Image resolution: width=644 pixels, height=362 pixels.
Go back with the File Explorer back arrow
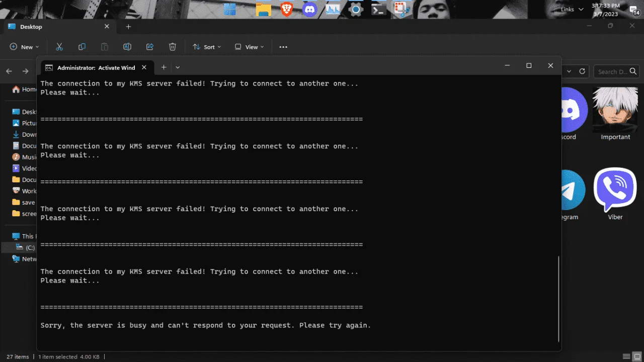coord(9,71)
